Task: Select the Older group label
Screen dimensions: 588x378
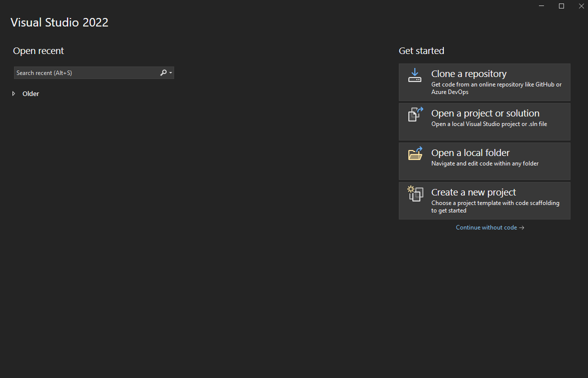Action: point(31,93)
